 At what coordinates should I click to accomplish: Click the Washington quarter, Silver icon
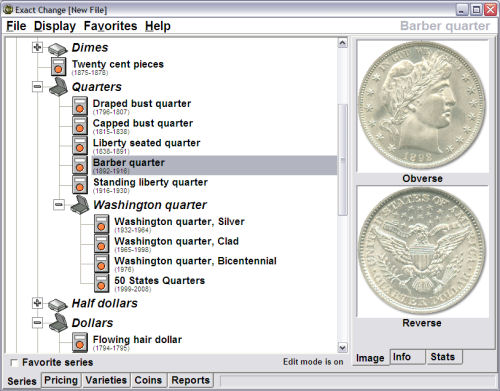(x=101, y=224)
